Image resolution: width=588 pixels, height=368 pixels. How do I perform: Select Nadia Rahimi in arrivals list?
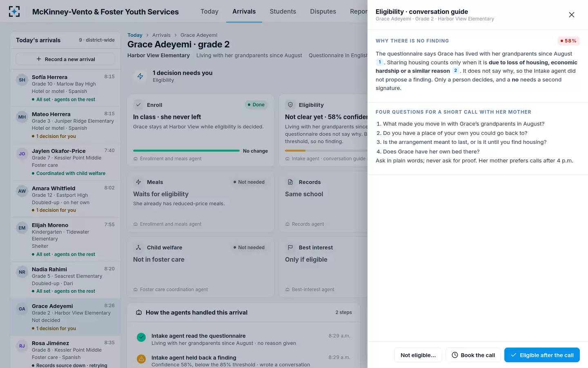[65, 280]
